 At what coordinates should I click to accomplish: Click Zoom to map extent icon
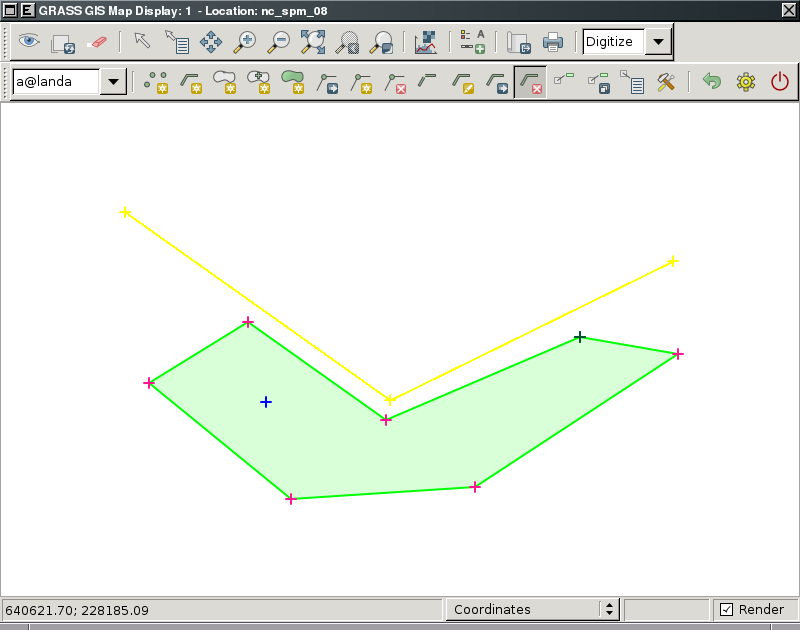pyautogui.click(x=313, y=42)
